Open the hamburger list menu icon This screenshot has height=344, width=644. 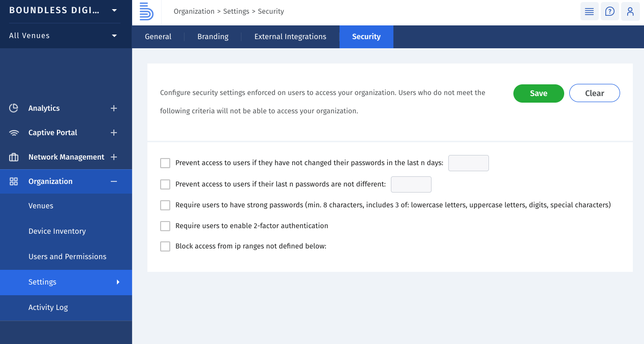(589, 11)
